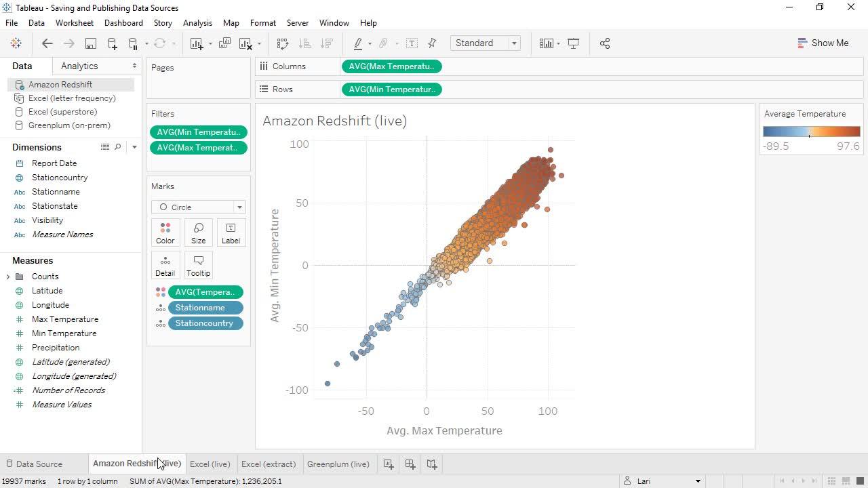The image size is (868, 488).
Task: Click the Swap rows and columns icon
Action: [283, 43]
